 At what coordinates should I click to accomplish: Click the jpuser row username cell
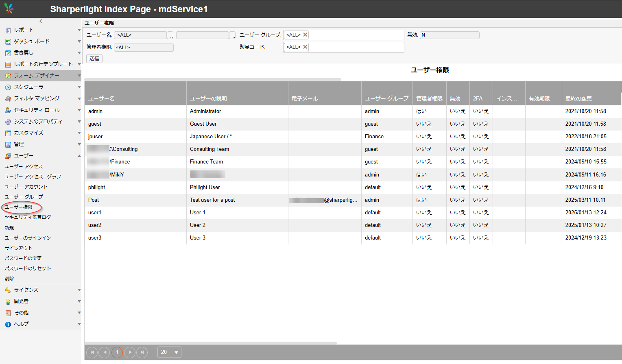[x=135, y=137]
